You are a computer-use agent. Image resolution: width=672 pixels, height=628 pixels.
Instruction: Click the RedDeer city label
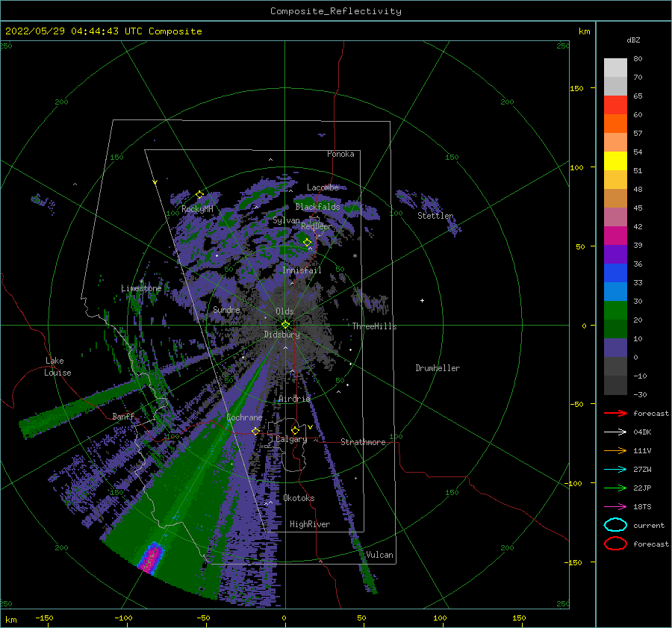[317, 226]
